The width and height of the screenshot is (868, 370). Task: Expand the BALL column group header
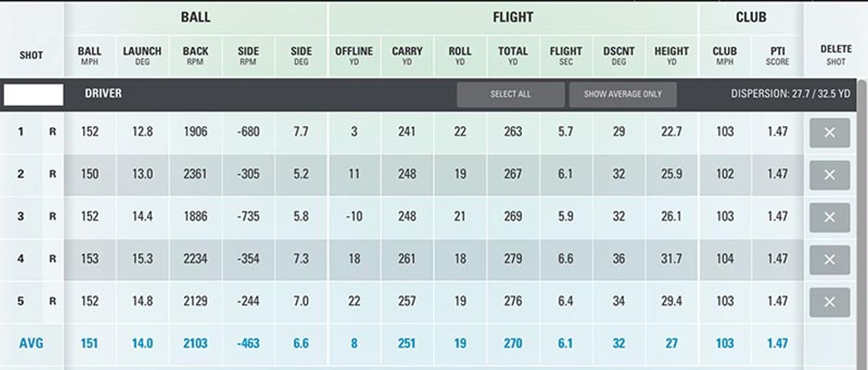(196, 16)
